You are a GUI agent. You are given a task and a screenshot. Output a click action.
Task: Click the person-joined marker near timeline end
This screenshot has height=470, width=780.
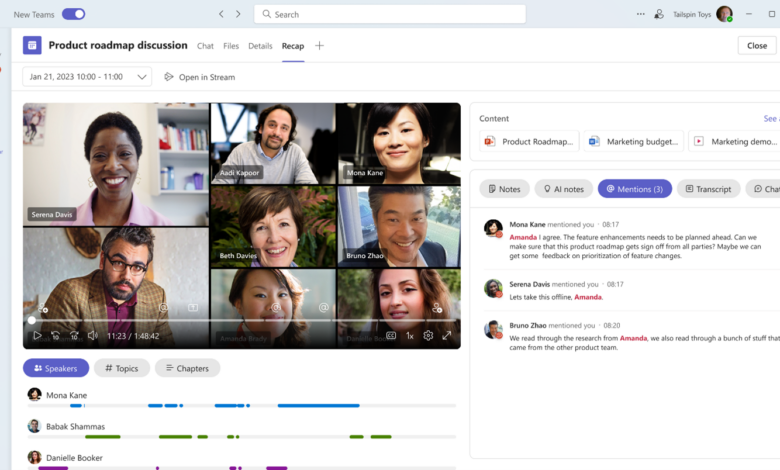pyautogui.click(x=437, y=308)
